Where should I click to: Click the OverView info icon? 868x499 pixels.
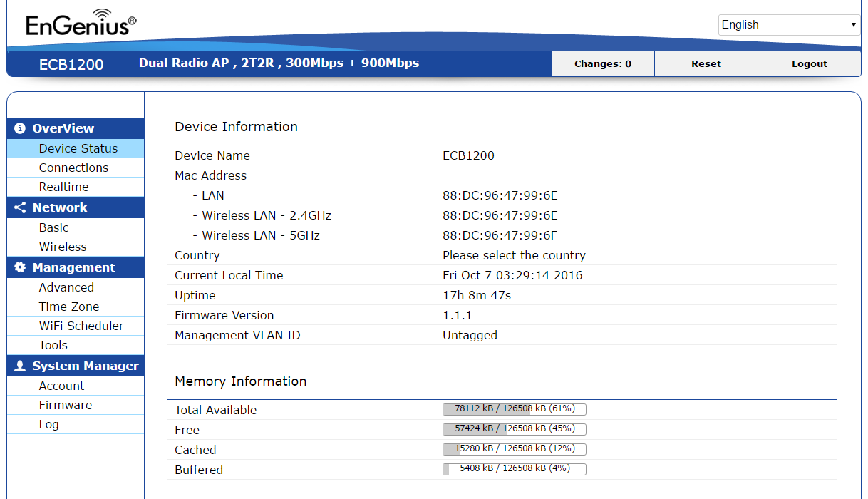click(x=20, y=128)
